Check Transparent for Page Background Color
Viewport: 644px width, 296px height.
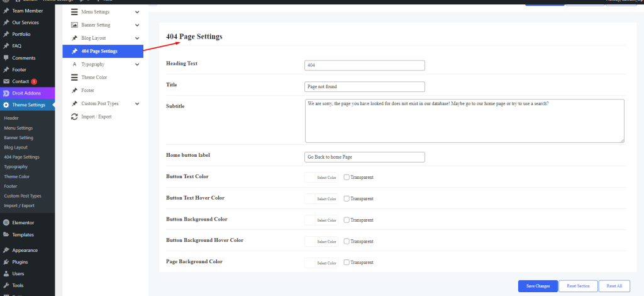pyautogui.click(x=347, y=262)
